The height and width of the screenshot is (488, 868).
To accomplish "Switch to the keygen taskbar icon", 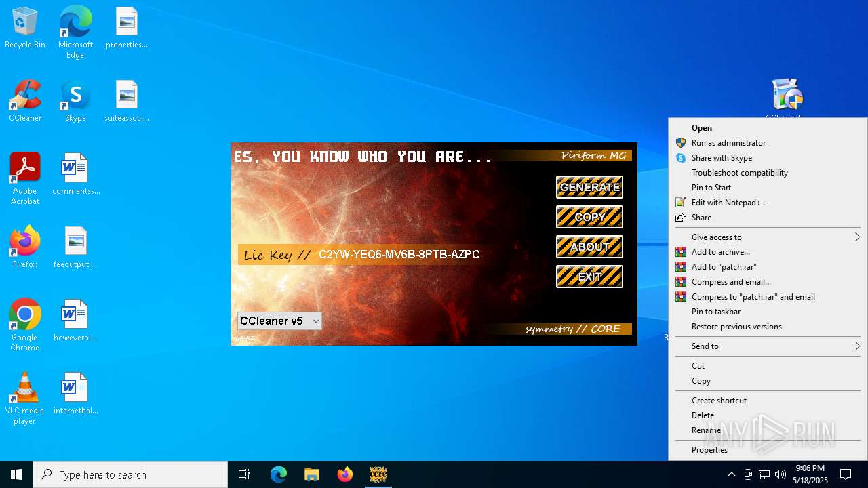I will 378,474.
